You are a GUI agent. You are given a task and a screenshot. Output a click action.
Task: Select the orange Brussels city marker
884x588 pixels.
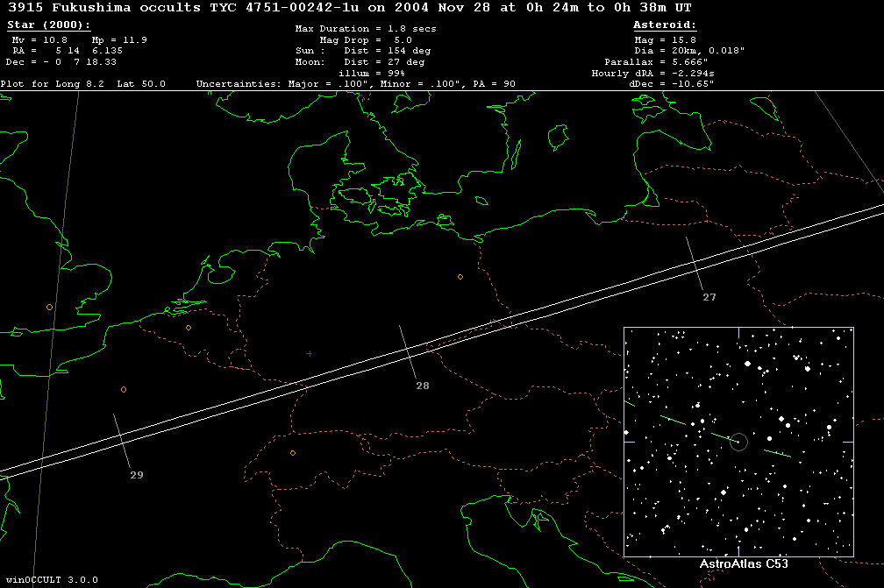tap(189, 328)
